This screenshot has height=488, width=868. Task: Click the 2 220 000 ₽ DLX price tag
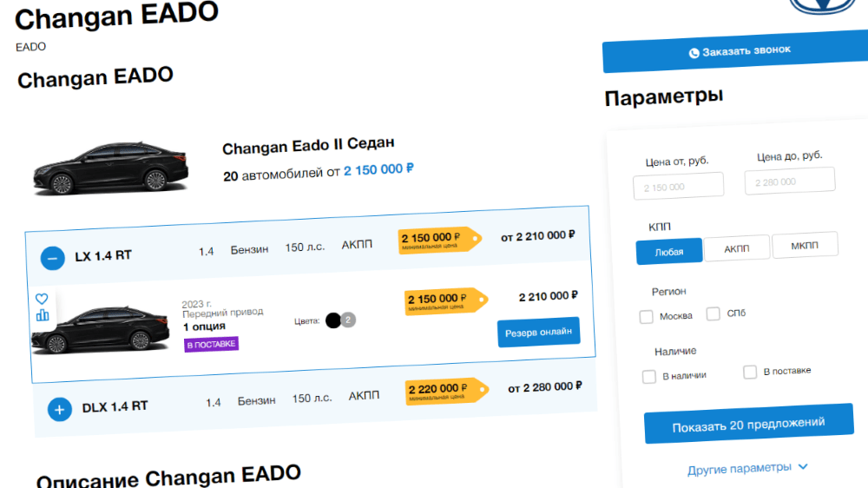[x=437, y=390]
